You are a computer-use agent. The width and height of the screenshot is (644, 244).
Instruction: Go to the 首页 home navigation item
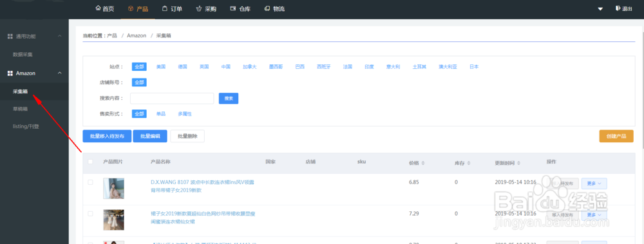105,8
